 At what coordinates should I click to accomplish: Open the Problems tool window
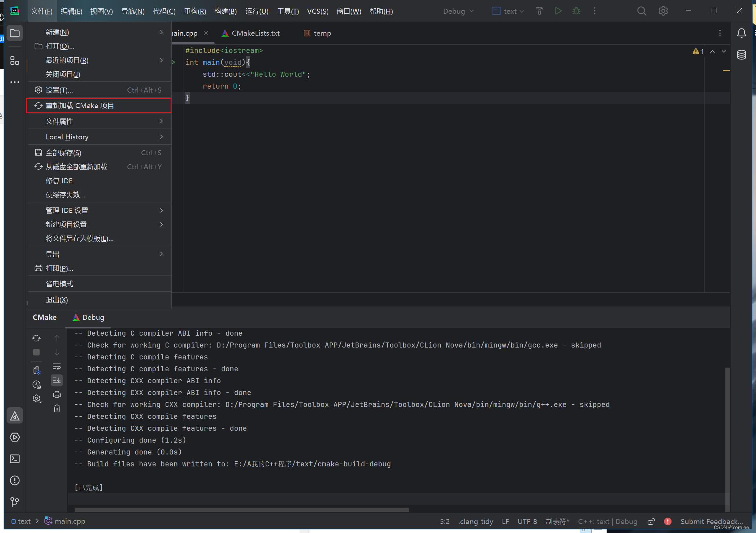[x=15, y=480]
